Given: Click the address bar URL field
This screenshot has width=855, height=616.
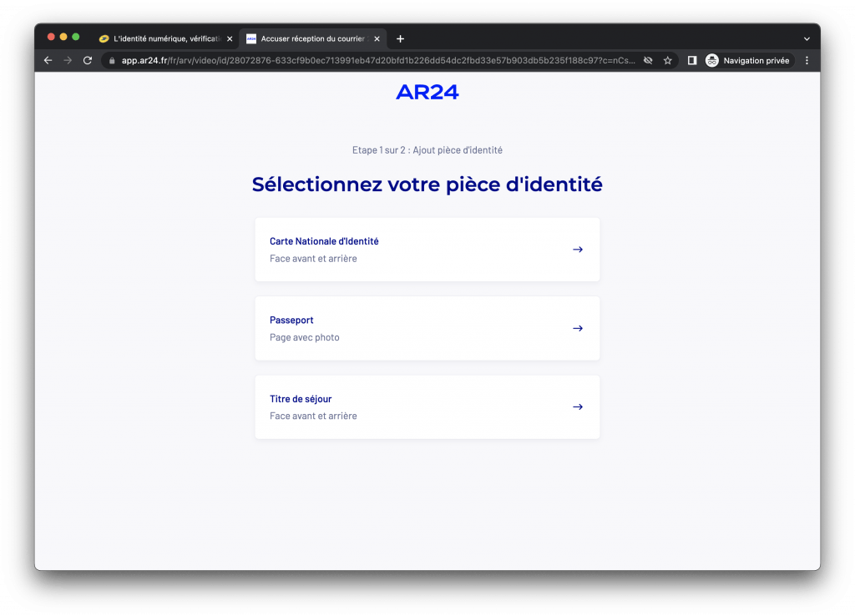Looking at the screenshot, I should tap(378, 60).
